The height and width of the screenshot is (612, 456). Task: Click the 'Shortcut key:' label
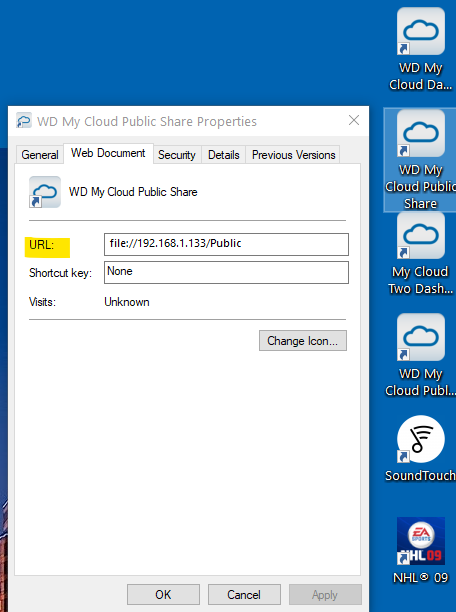point(60,273)
